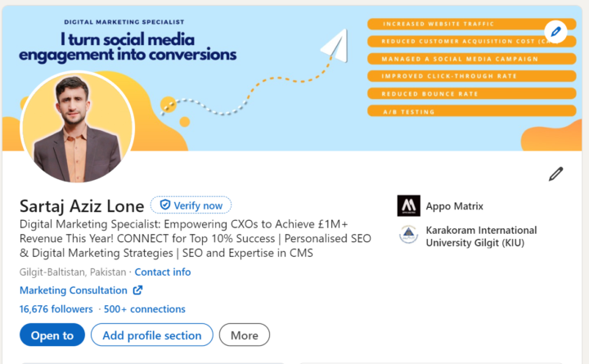View 500+ connections
The height and width of the screenshot is (364, 589).
point(145,309)
